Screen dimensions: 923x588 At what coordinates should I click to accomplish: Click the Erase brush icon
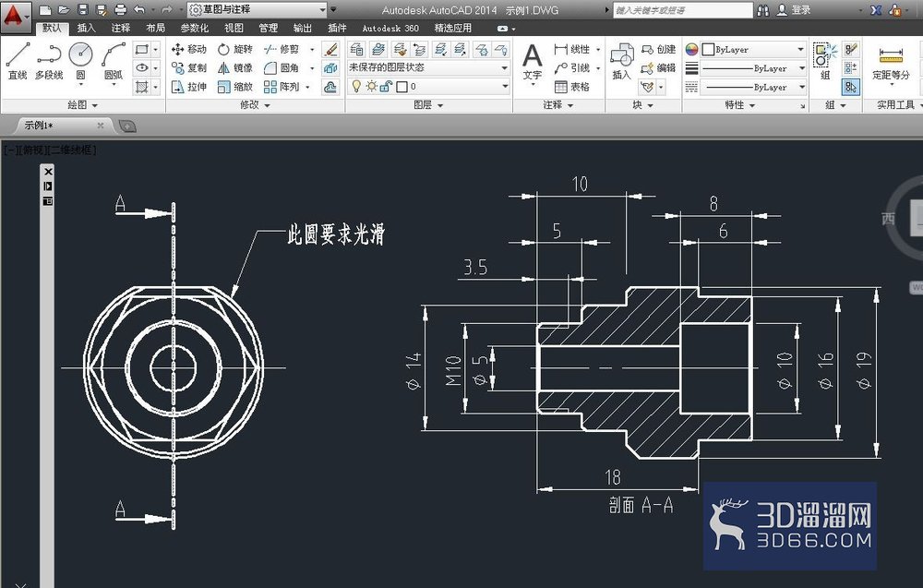point(330,50)
